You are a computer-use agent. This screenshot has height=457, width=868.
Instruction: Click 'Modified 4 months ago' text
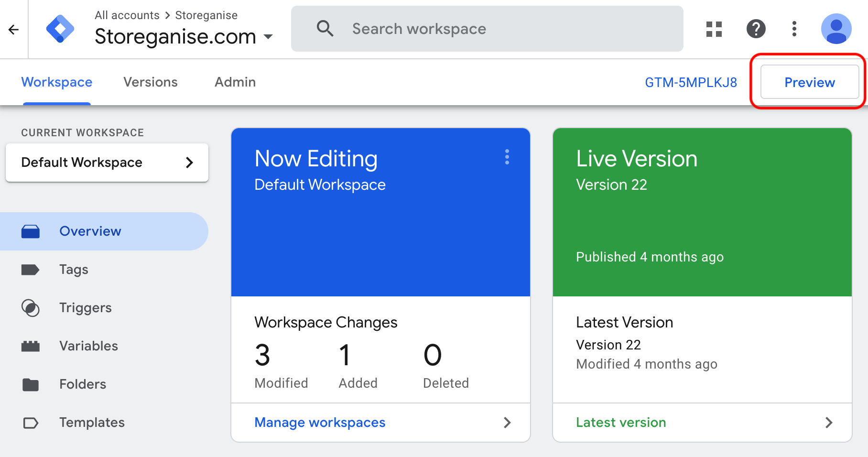[x=647, y=364]
